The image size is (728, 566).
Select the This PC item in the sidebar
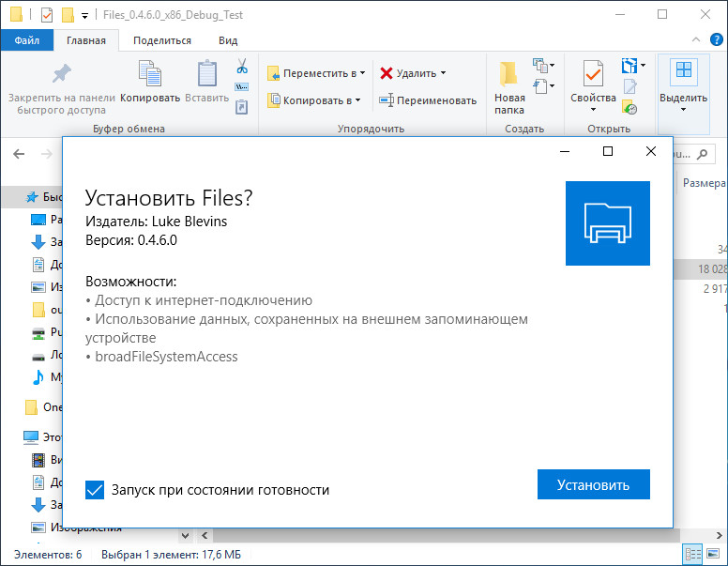coord(42,436)
